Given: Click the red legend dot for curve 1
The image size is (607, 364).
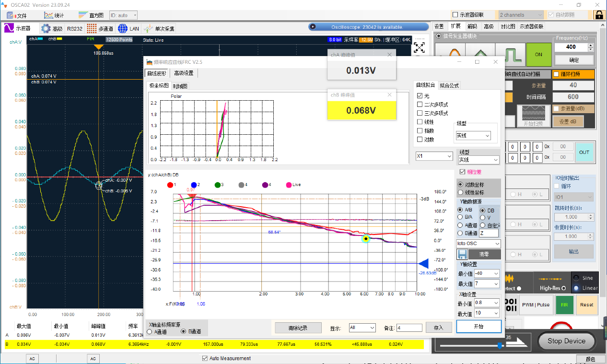Looking at the screenshot, I should pyautogui.click(x=170, y=185).
